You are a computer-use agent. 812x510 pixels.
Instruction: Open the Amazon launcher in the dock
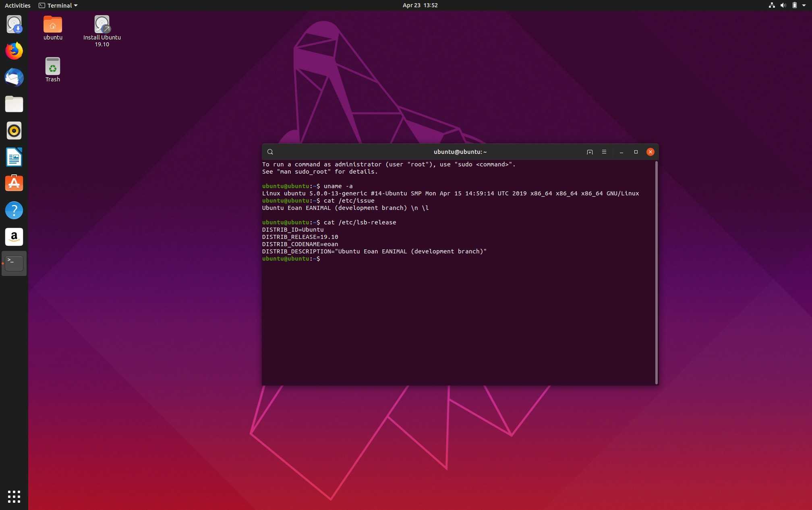14,237
